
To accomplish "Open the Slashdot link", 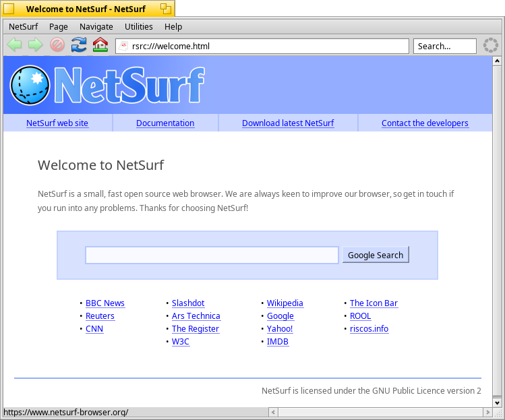I will click(188, 303).
